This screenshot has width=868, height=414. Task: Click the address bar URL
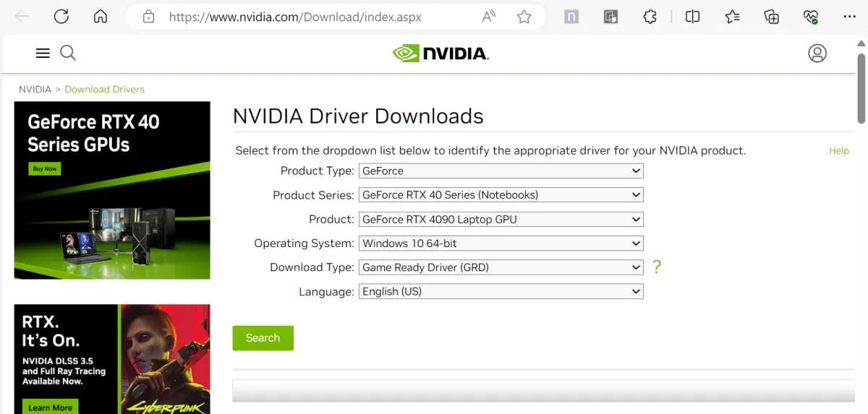[295, 17]
